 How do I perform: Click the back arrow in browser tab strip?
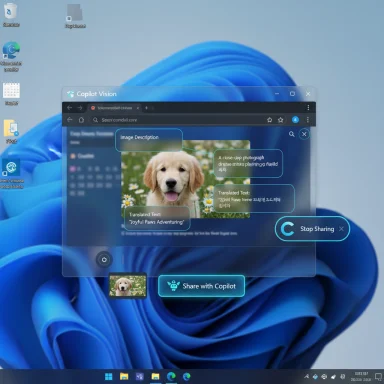coord(70,108)
